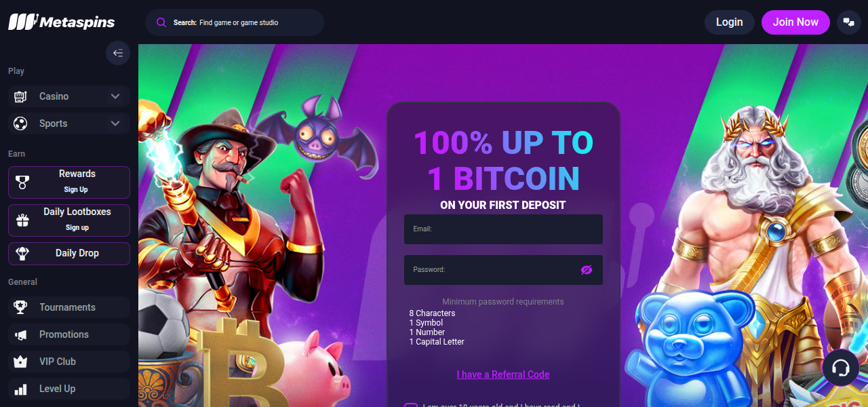Click the Daily Lootboxes gift icon

pos(22,220)
